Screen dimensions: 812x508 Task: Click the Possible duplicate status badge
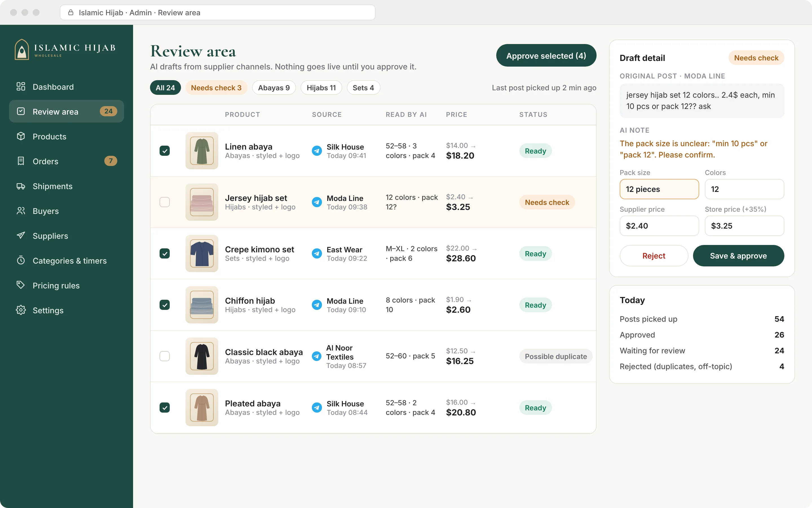(x=556, y=356)
